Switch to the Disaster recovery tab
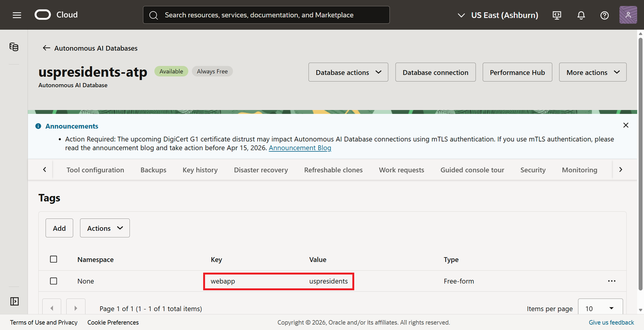The image size is (644, 330). click(x=261, y=170)
